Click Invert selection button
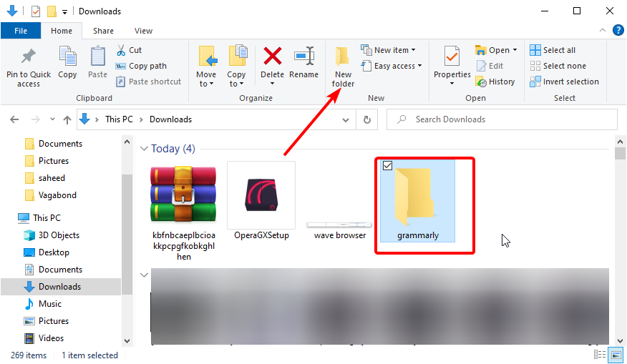 (x=564, y=82)
